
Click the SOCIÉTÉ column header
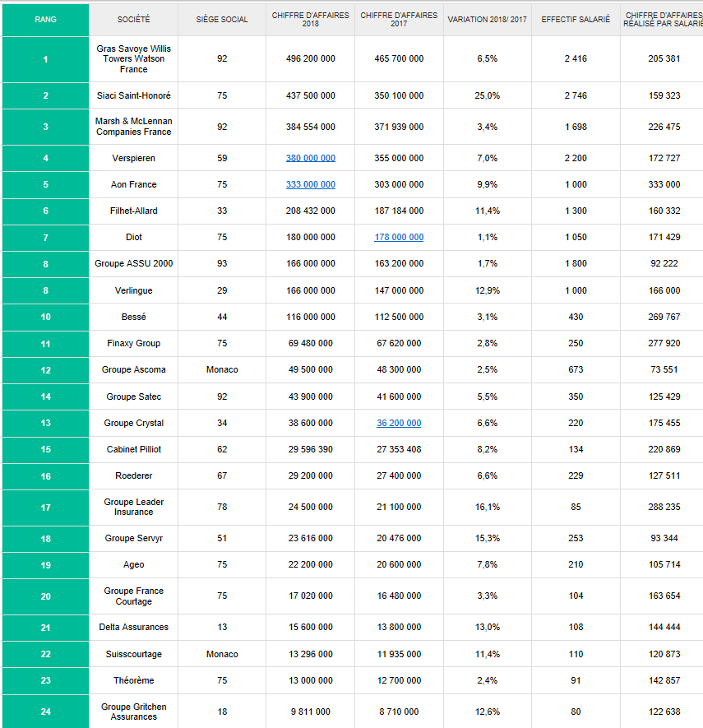134,20
